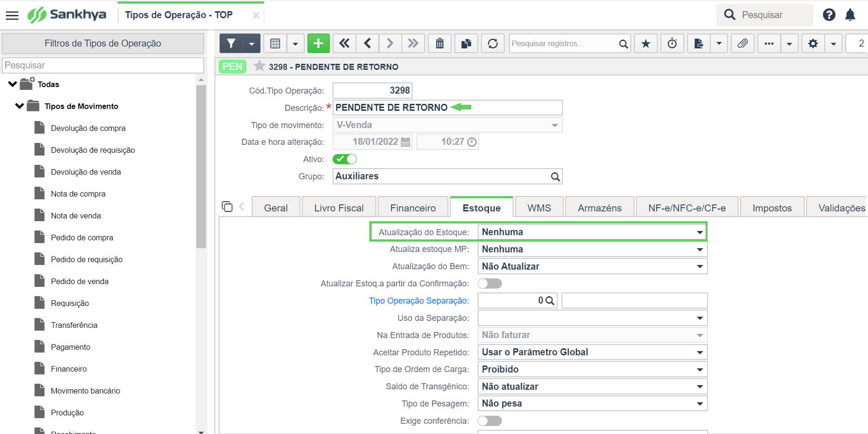
Task: Select Pedido de venda in the tree
Action: [80, 281]
